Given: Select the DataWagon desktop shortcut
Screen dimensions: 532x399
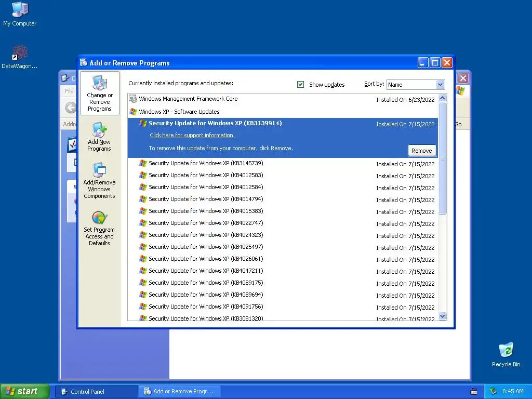Looking at the screenshot, I should point(20,57).
